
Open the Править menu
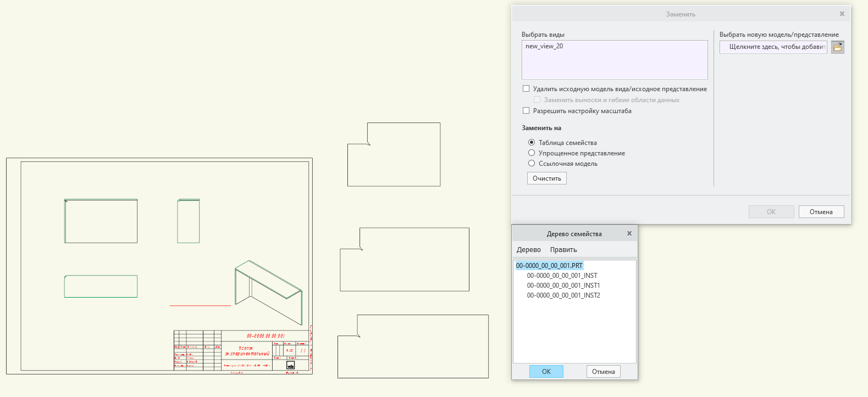[x=563, y=249]
